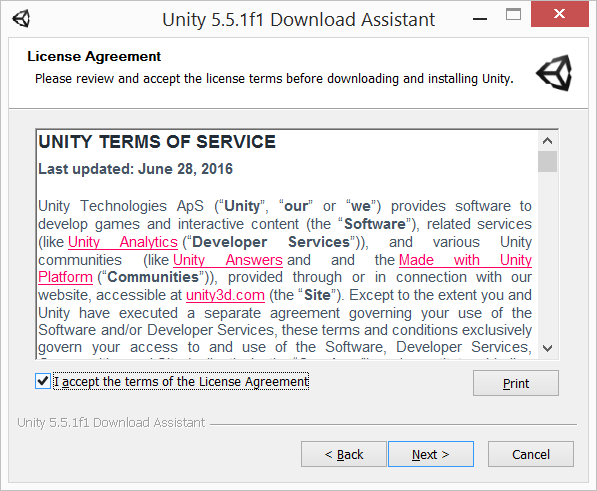Click the license scrollbar down arrow
The height and width of the screenshot is (491, 597).
(x=548, y=348)
